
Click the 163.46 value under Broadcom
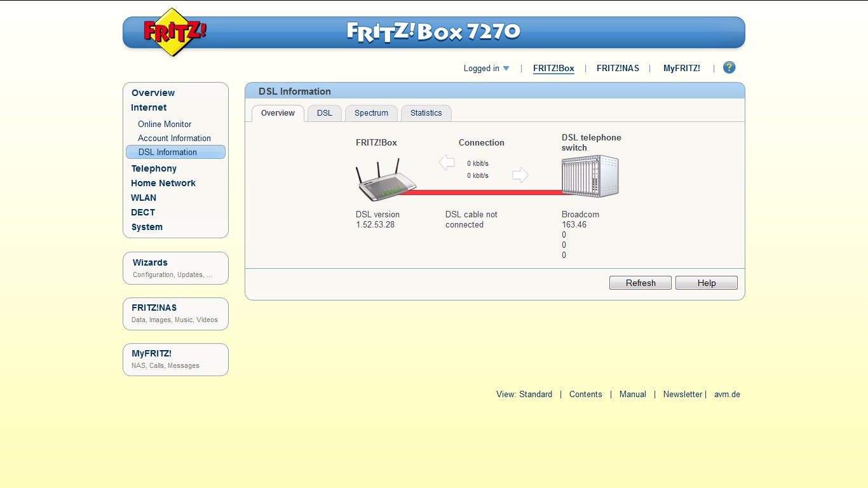click(574, 225)
